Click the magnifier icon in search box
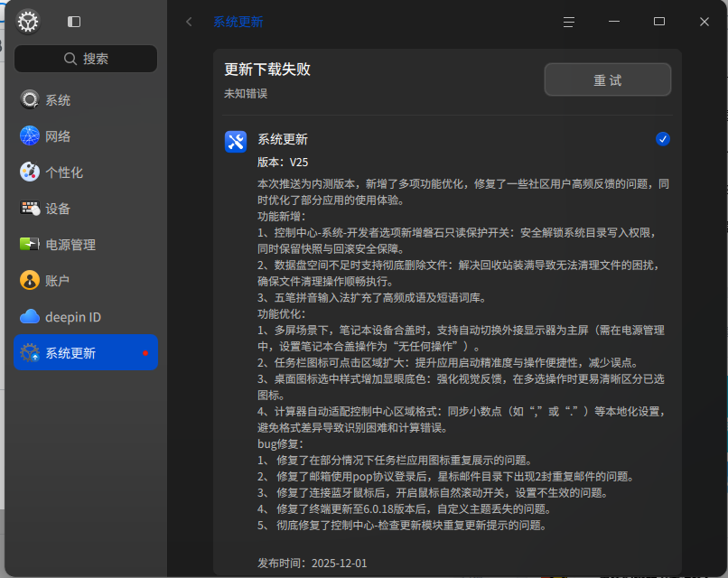The width and height of the screenshot is (728, 578). [x=70, y=59]
